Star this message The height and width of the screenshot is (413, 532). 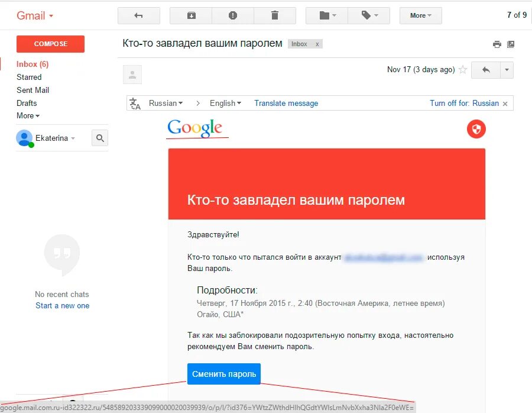click(x=463, y=70)
